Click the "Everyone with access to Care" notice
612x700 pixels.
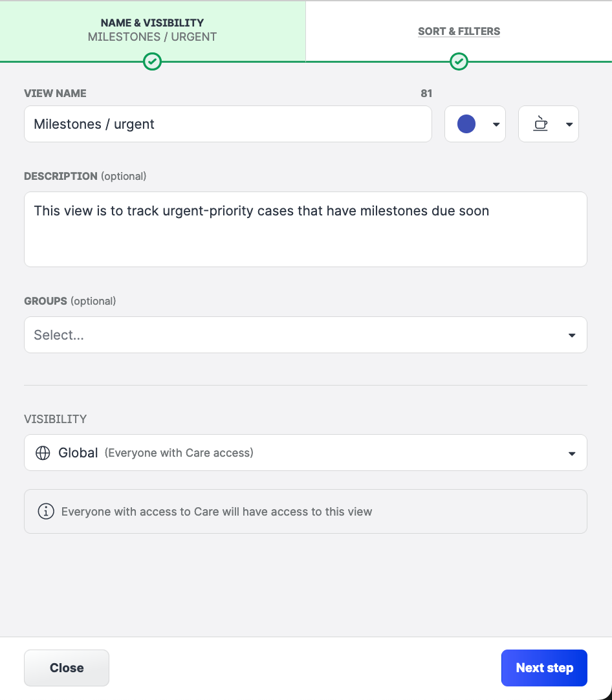217,512
